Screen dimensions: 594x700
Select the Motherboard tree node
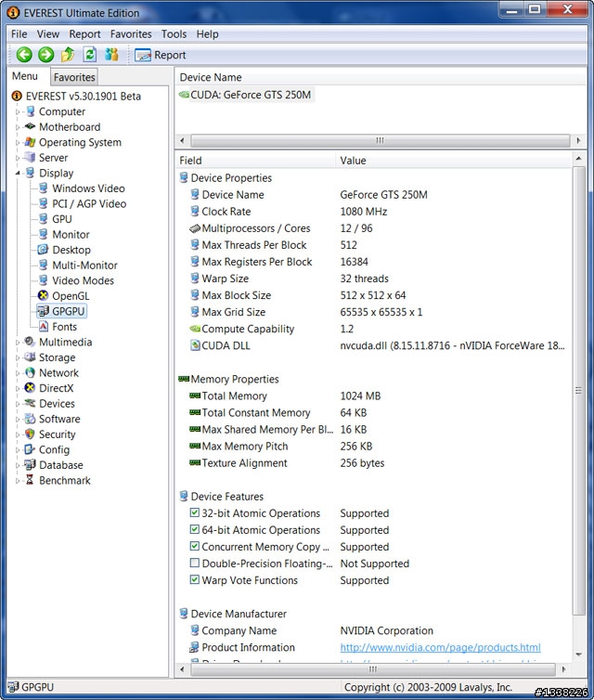pyautogui.click(x=70, y=127)
